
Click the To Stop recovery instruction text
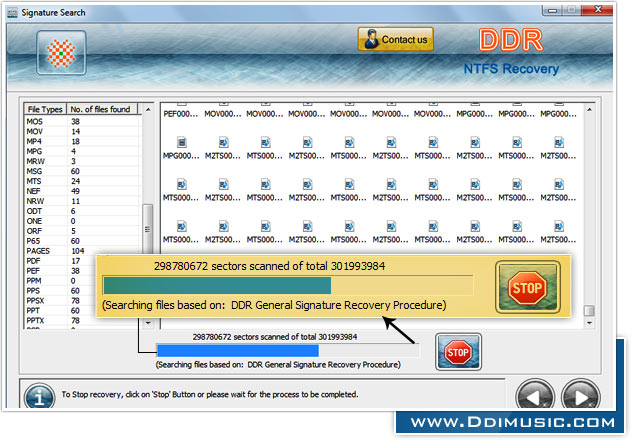click(210, 395)
